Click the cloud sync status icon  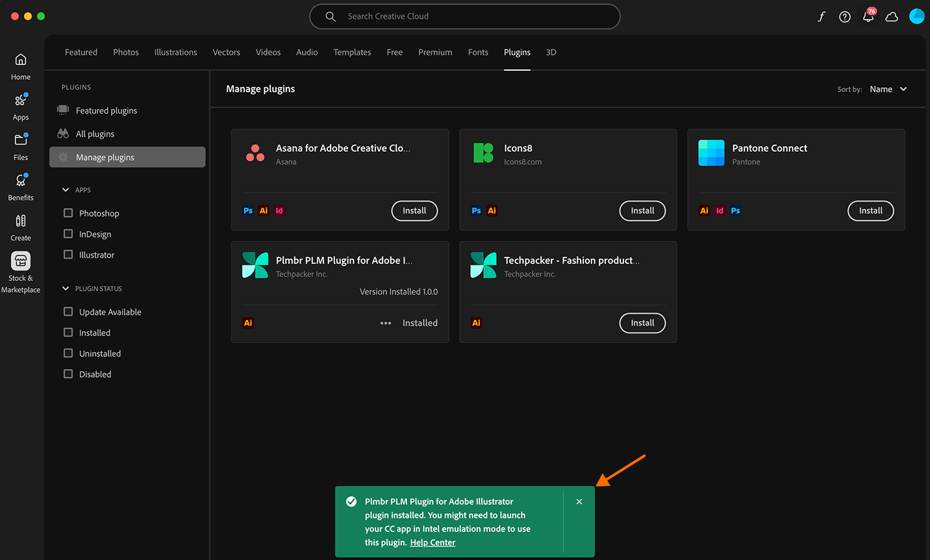coord(892,17)
